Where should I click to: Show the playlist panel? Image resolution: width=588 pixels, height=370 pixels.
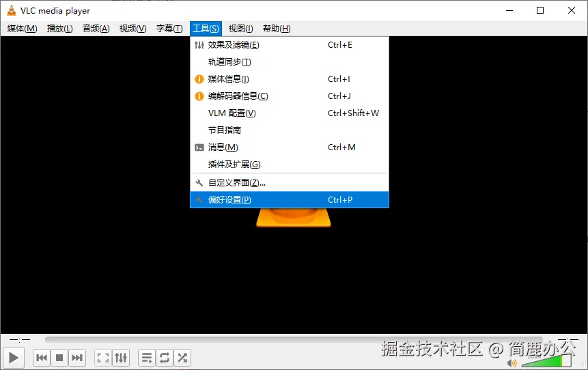[x=147, y=358]
